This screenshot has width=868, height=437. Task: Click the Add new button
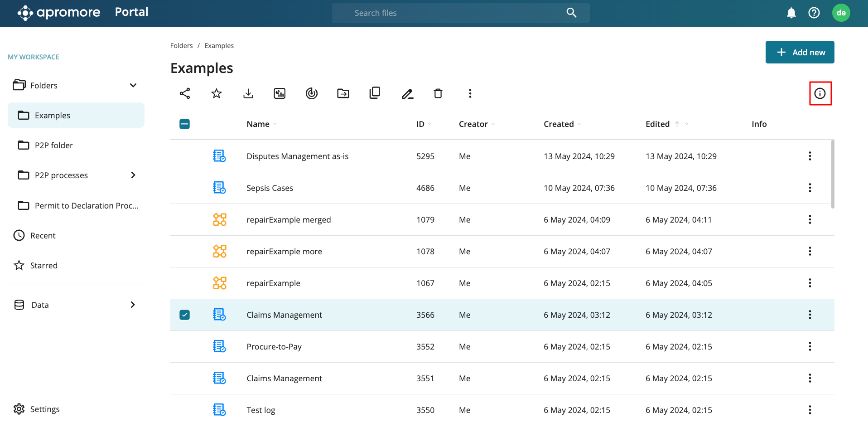pos(800,52)
